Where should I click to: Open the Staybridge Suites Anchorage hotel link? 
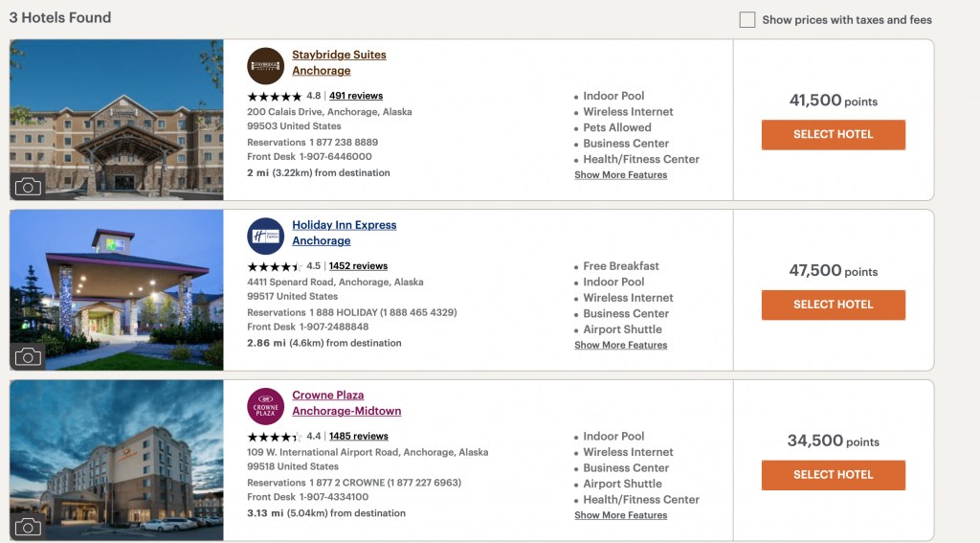point(339,62)
